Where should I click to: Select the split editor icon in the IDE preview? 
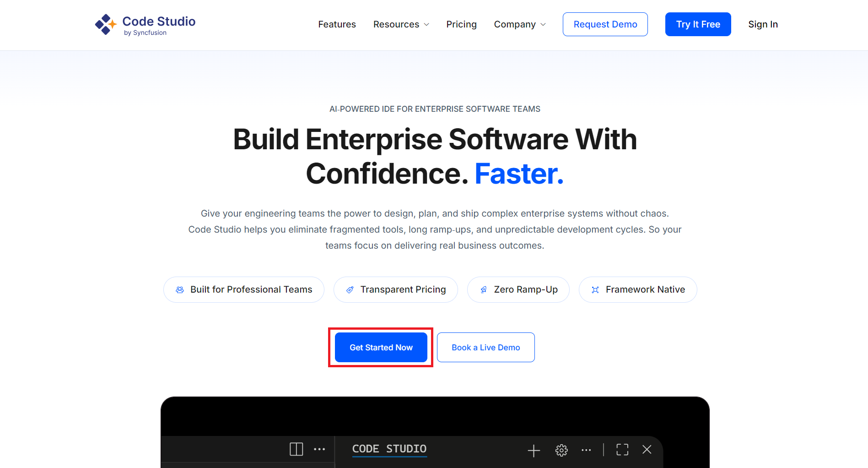tap(296, 449)
